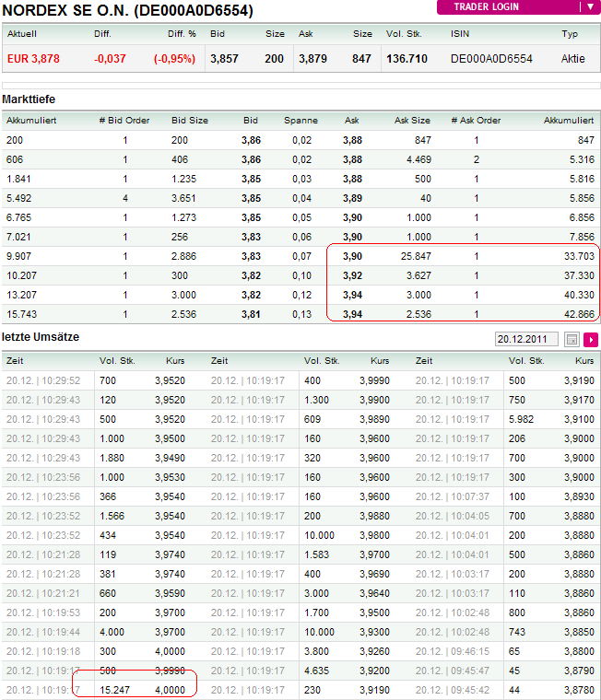Click trade price 3,9640 with volume 3.000
This screenshot has height=700, width=601.
coord(374,593)
